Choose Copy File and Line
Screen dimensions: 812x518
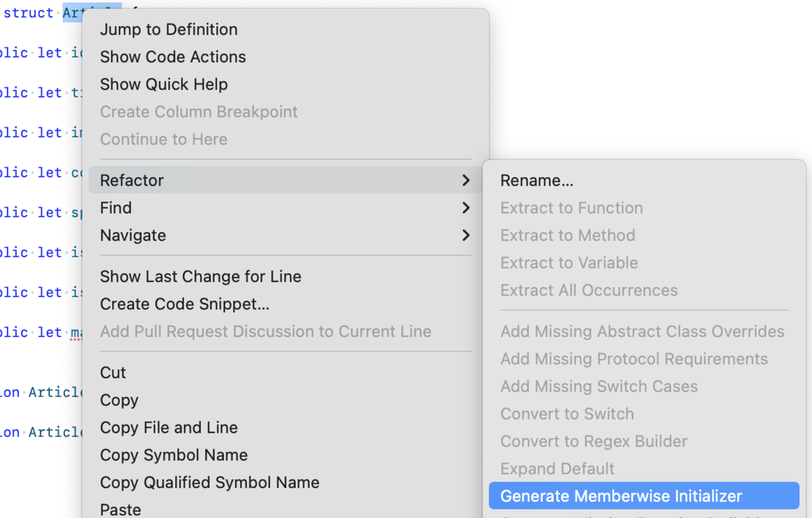[168, 427]
